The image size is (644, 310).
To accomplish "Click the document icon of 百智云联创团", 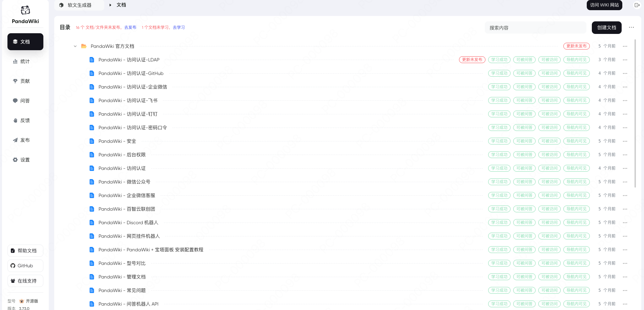I will (91, 209).
